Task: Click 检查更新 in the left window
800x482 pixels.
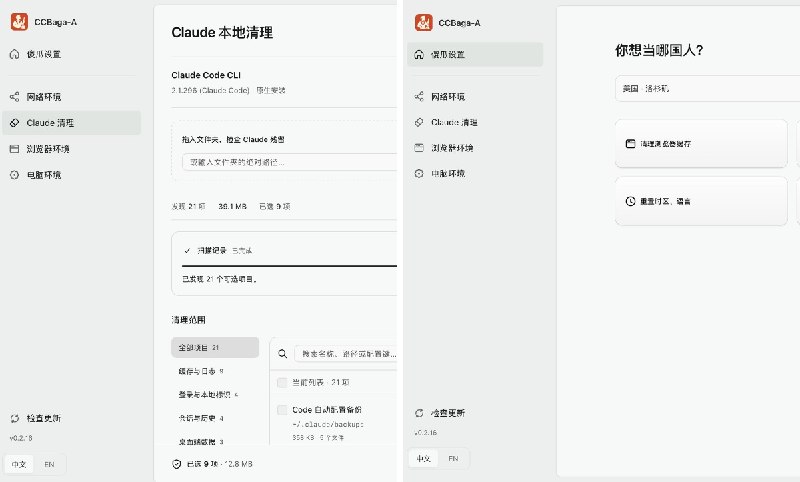Action: tap(36, 418)
